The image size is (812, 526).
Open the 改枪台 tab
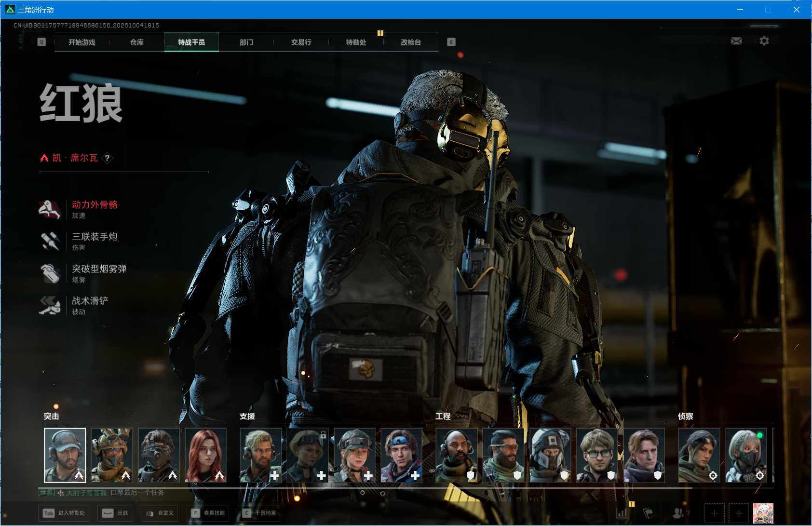click(411, 42)
